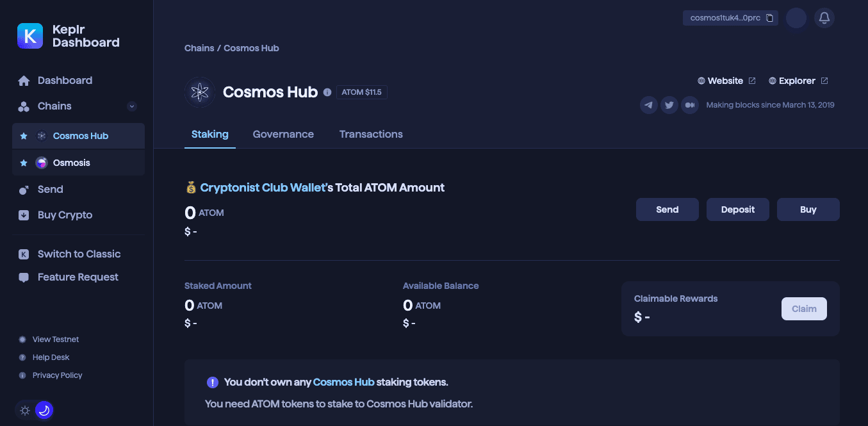868x426 pixels.
Task: Switch to the Transactions tab
Action: [x=371, y=135]
